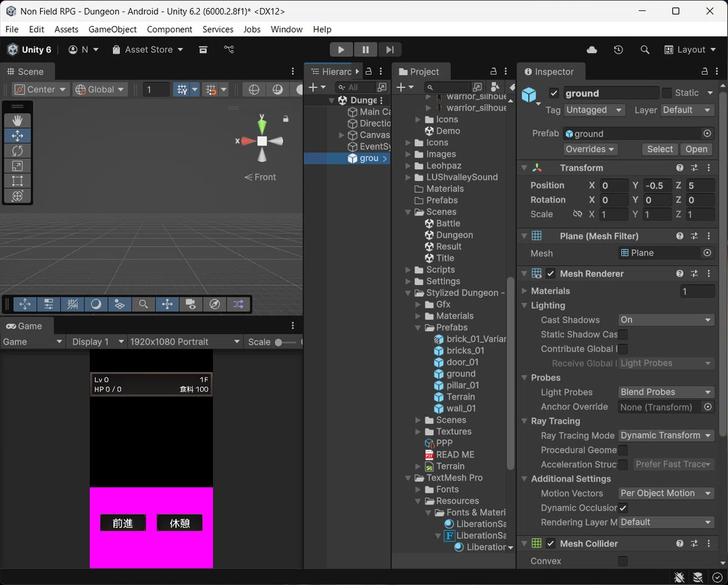Select the Rotate tool
Viewport: 728px width, 585px height.
(x=18, y=151)
